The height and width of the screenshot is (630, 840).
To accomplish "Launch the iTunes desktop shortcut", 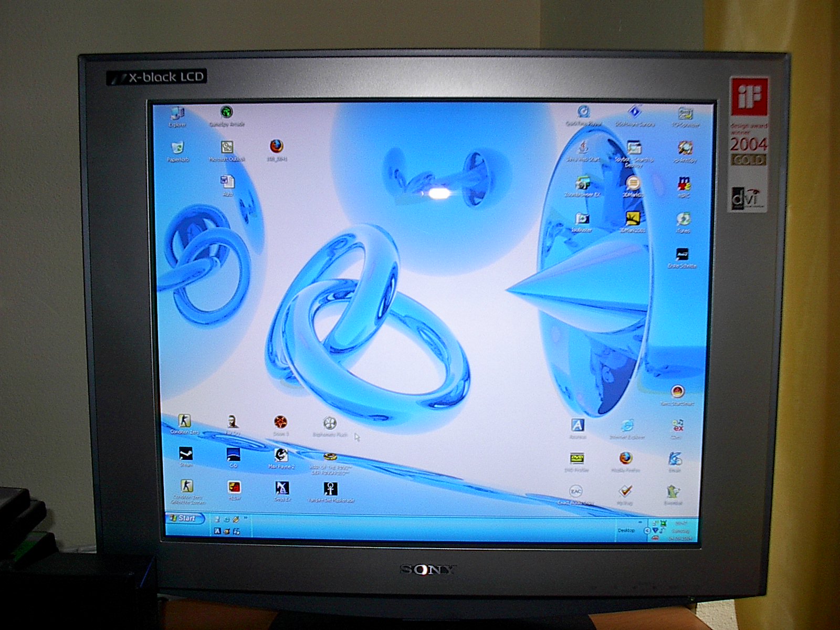I will [683, 219].
